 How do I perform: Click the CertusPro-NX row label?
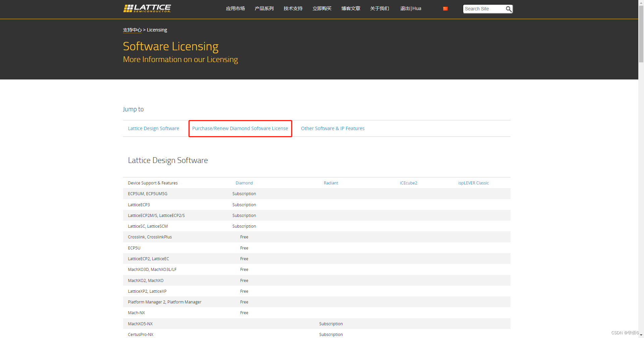[x=141, y=335]
